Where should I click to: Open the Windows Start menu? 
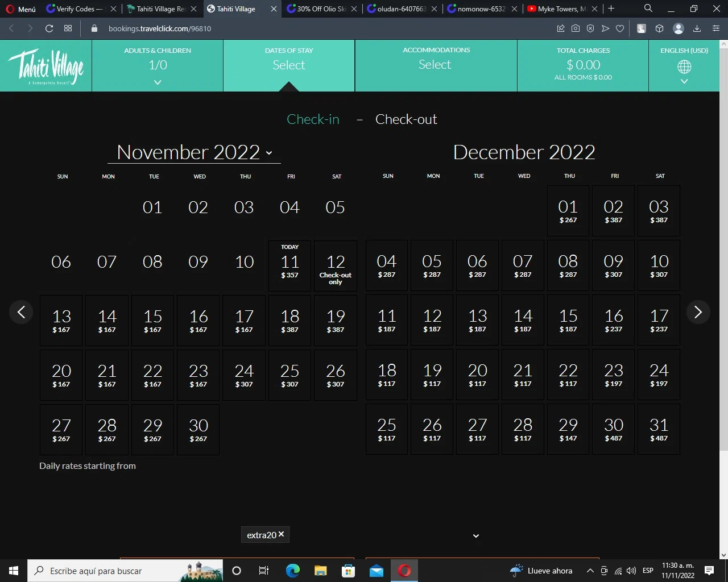(14, 571)
